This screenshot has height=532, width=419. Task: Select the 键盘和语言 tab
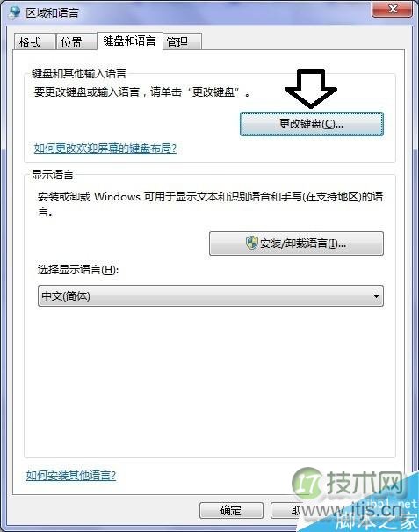pyautogui.click(x=129, y=41)
